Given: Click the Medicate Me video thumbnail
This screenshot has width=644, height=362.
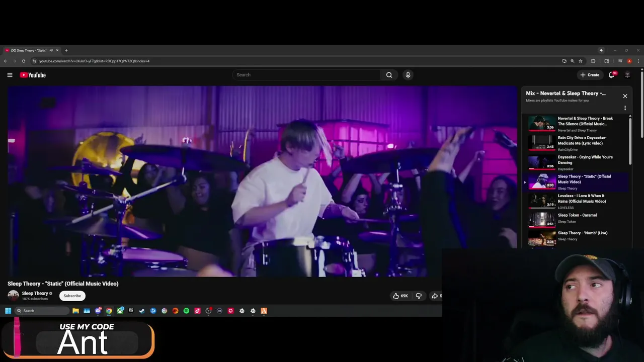Looking at the screenshot, I should [x=542, y=143].
